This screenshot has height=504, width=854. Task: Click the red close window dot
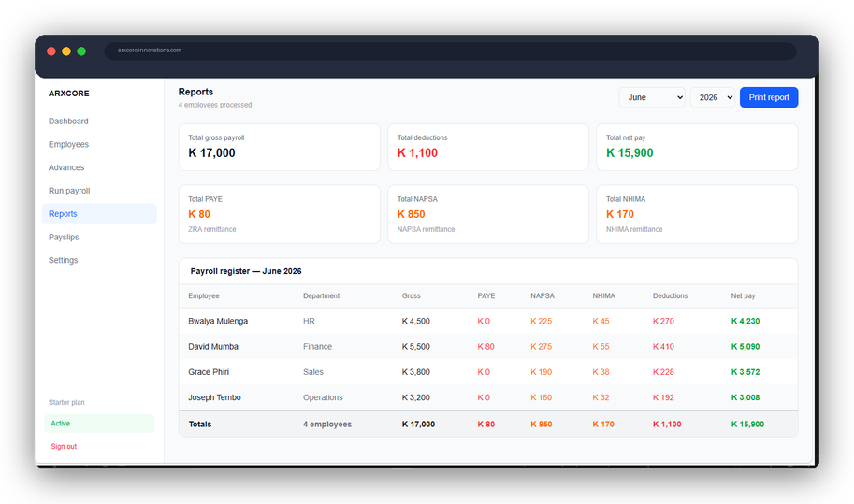pos(51,51)
